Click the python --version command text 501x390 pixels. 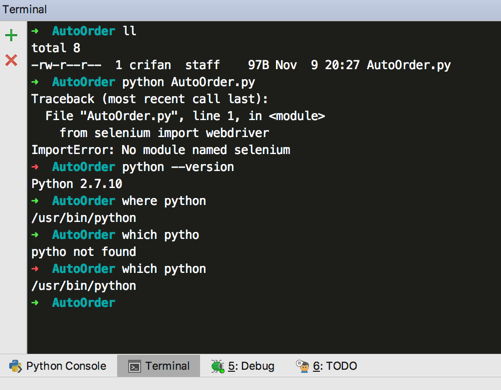coord(178,167)
